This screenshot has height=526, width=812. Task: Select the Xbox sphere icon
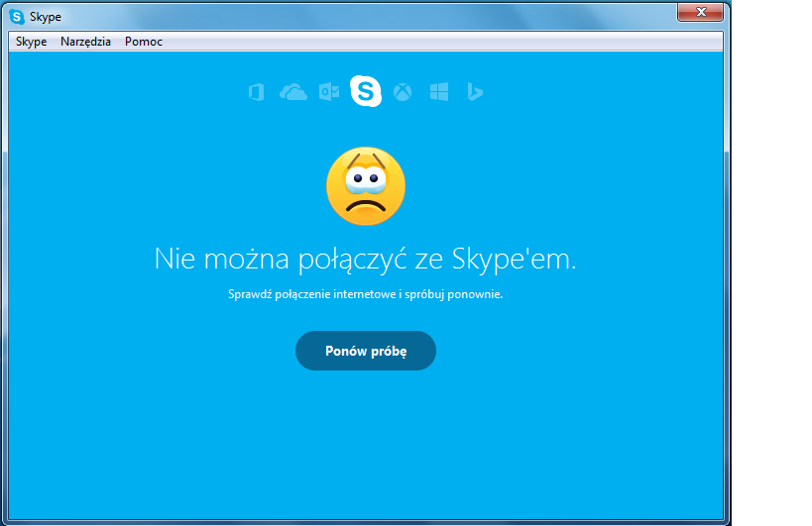(x=403, y=92)
